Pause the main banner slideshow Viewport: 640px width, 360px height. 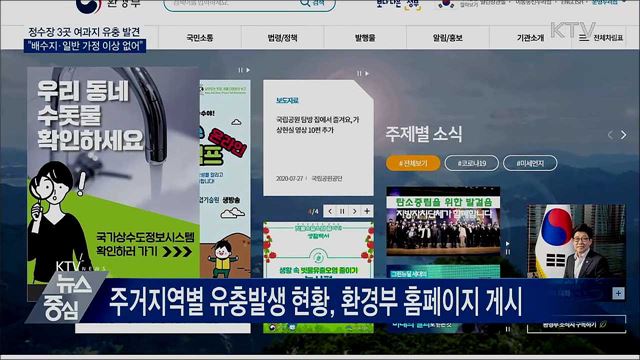tap(240, 70)
